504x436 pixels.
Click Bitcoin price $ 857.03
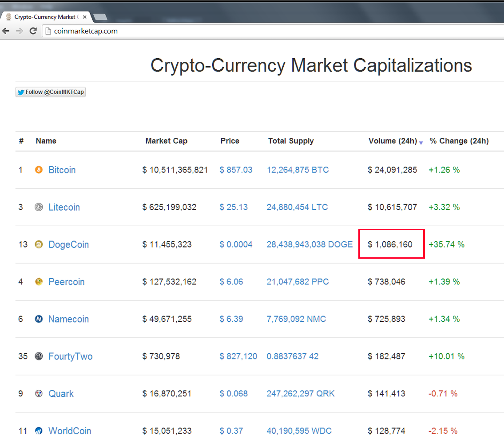[x=236, y=170]
